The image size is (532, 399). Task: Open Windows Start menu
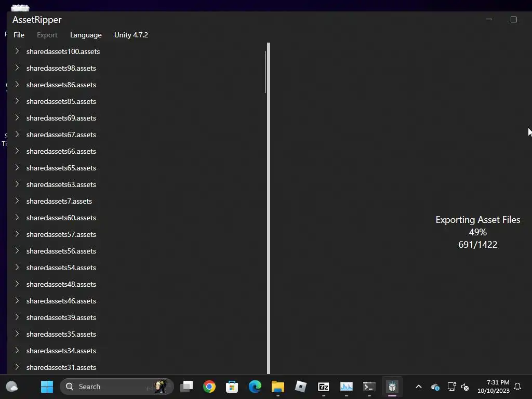47,387
